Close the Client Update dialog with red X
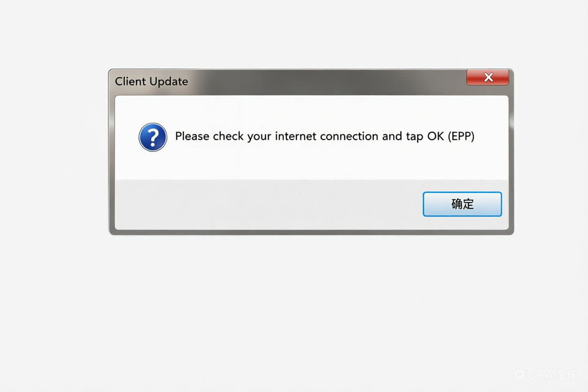Screen dimensions: 588x392 [x=488, y=77]
